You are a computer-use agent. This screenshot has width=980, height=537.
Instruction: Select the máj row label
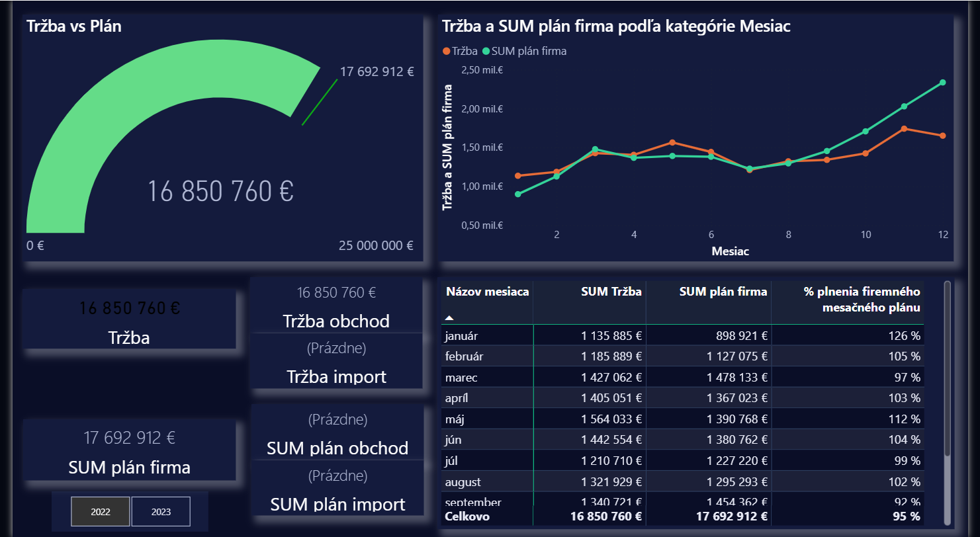(x=455, y=419)
